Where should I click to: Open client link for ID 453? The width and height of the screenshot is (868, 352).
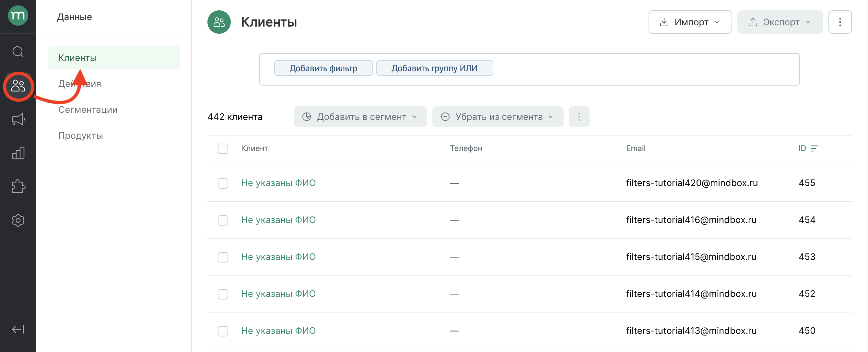(278, 257)
